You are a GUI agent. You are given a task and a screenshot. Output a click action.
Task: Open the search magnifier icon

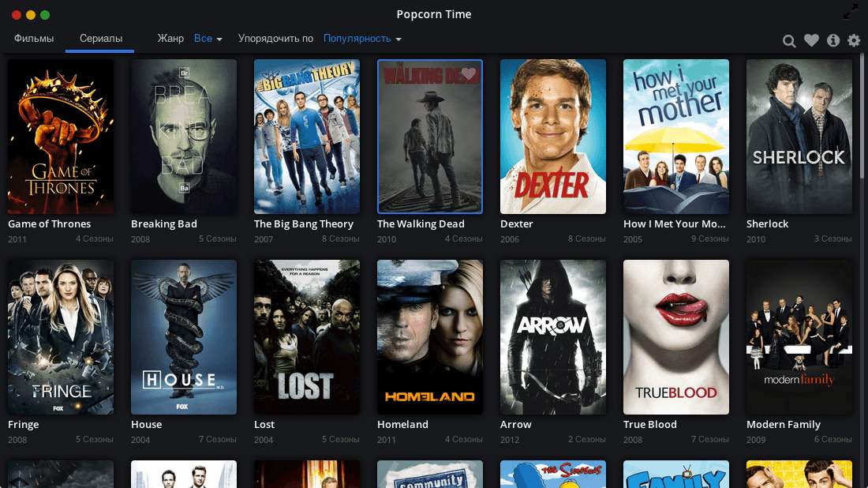coord(789,41)
